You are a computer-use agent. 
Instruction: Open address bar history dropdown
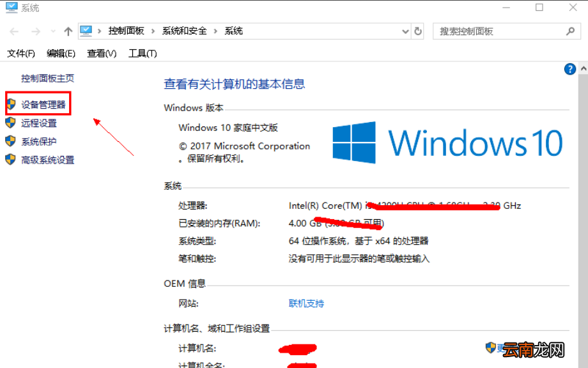(x=405, y=31)
